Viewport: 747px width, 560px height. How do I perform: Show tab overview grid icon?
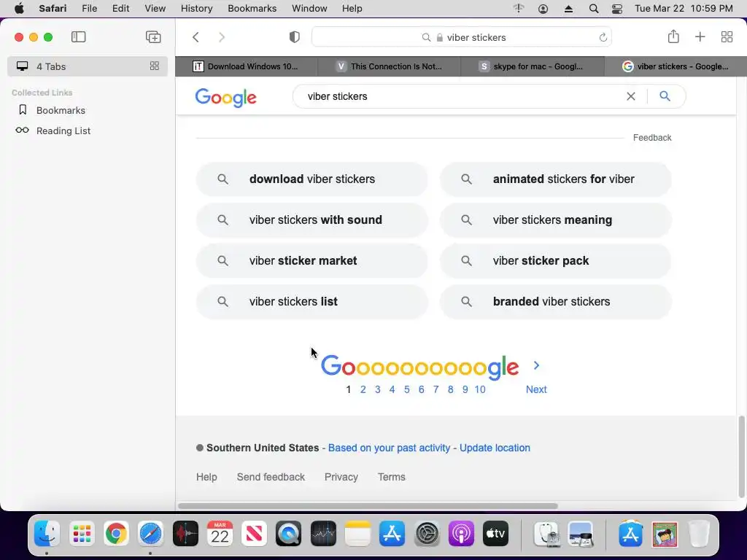[x=727, y=37]
